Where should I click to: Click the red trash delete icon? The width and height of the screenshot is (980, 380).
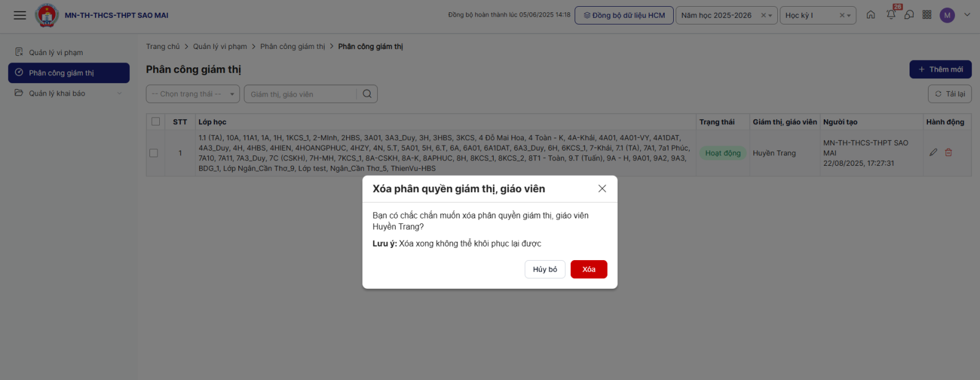948,152
